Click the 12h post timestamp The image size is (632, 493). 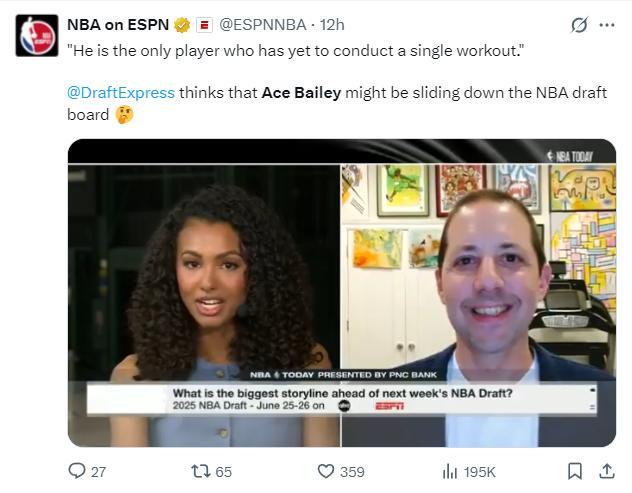pos(331,24)
